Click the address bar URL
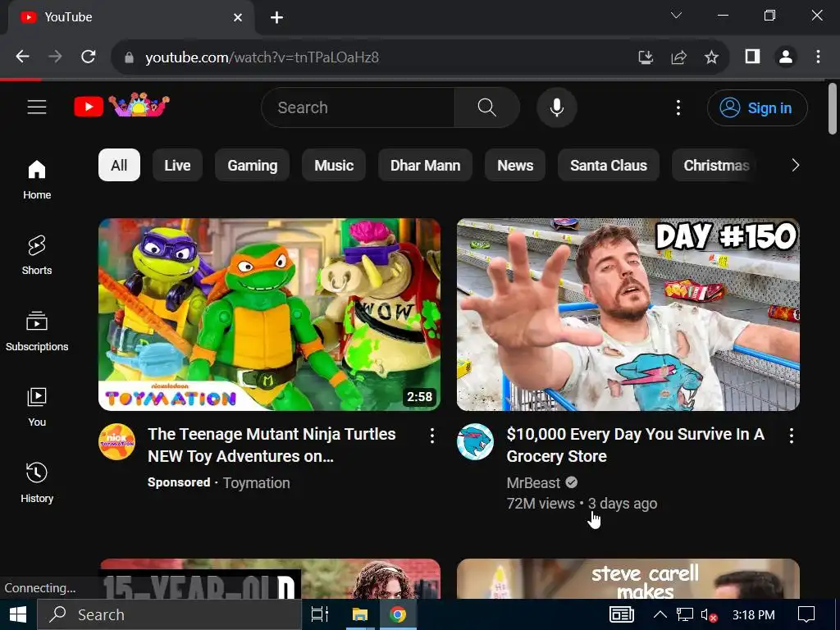 point(262,57)
